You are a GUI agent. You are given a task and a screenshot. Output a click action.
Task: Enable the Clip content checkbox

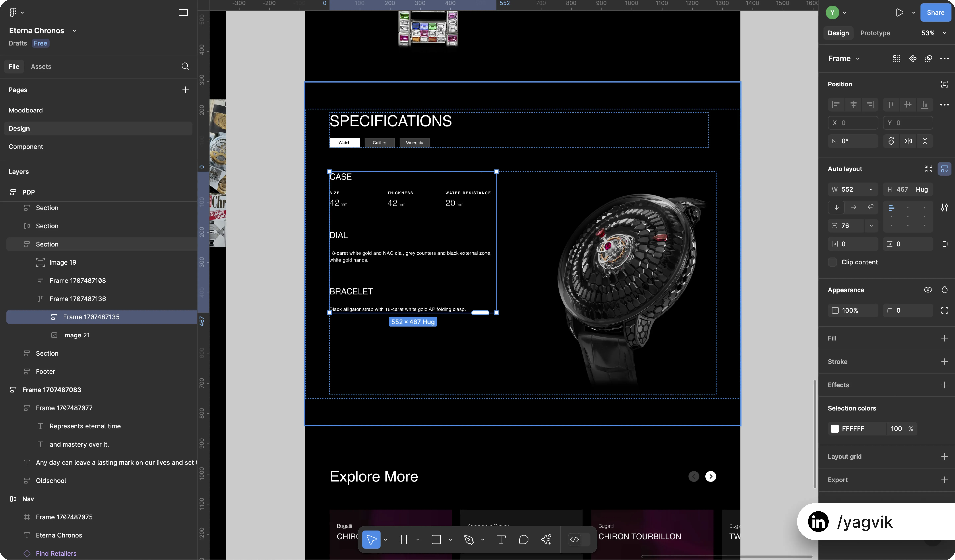[833, 262]
